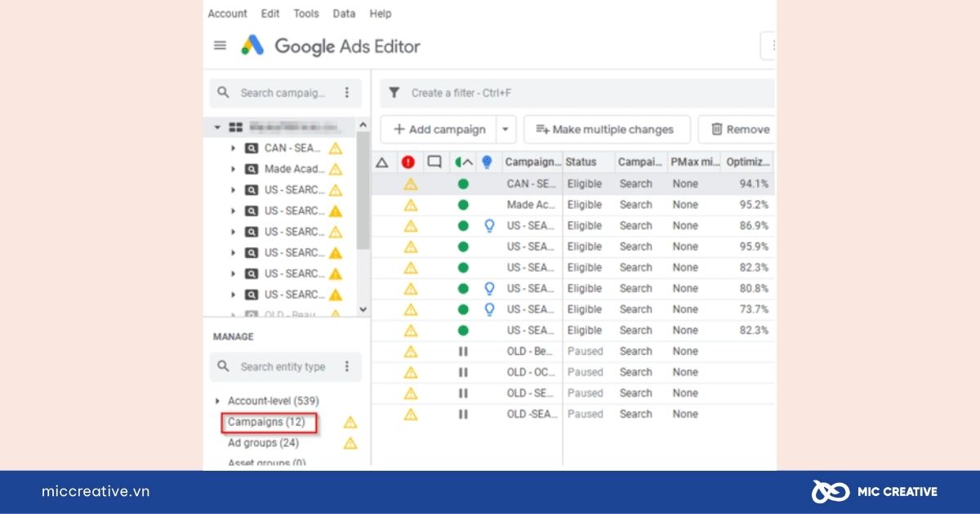Click the campaign tree vertical scrollbar
Image resolution: width=980 pixels, height=514 pixels.
click(363, 192)
